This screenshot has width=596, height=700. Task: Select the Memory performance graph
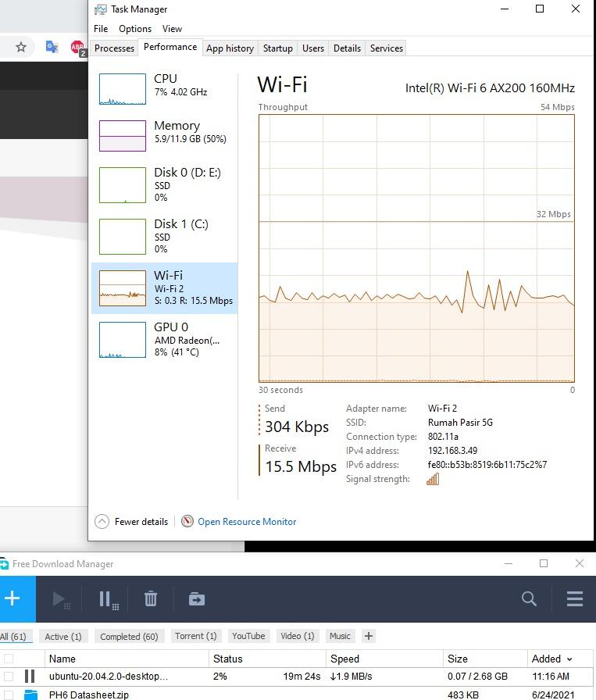123,136
